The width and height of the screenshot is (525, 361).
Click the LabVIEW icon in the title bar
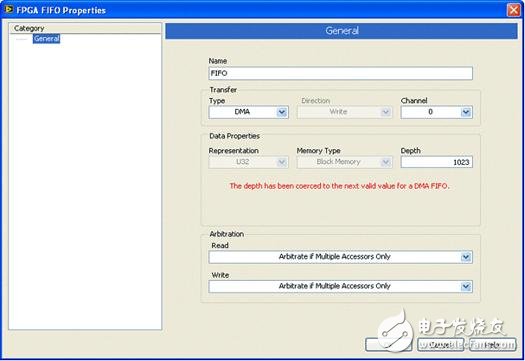pos(9,10)
